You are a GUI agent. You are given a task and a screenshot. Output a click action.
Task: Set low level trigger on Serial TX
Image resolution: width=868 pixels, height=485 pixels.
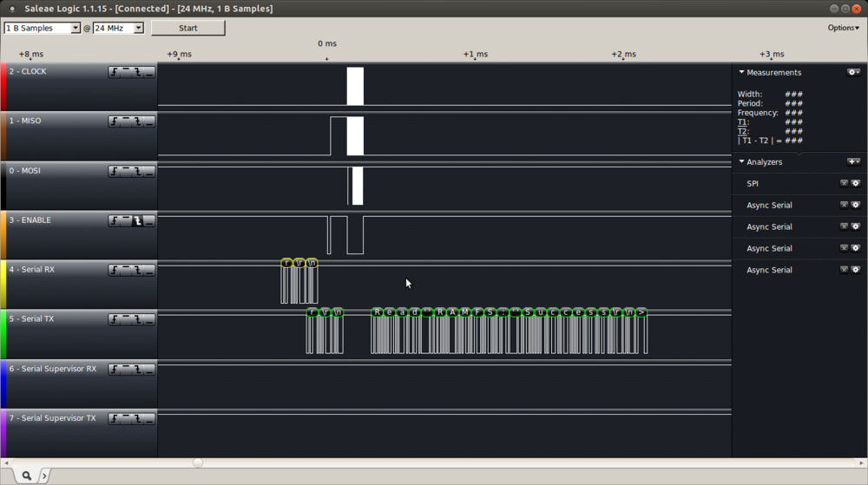coord(148,320)
